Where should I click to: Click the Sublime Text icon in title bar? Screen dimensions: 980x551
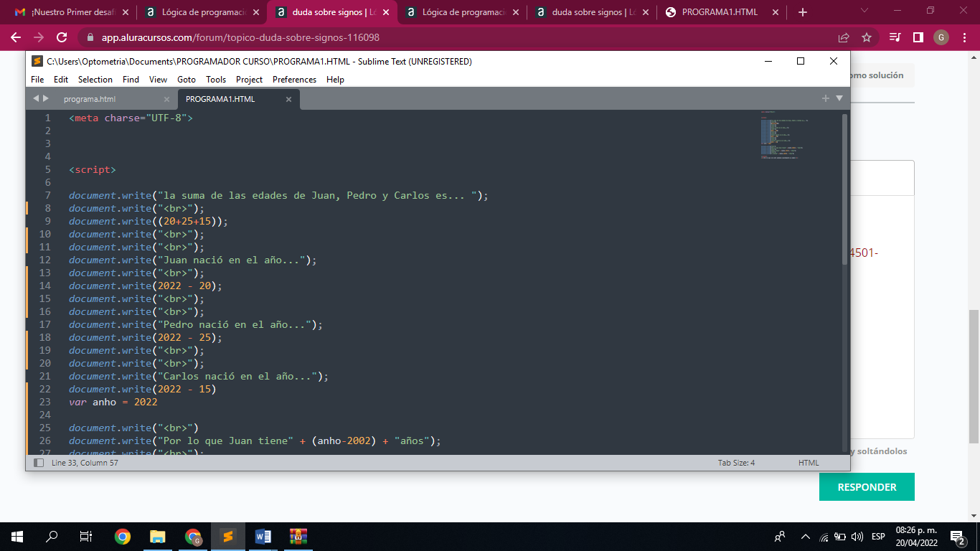37,61
